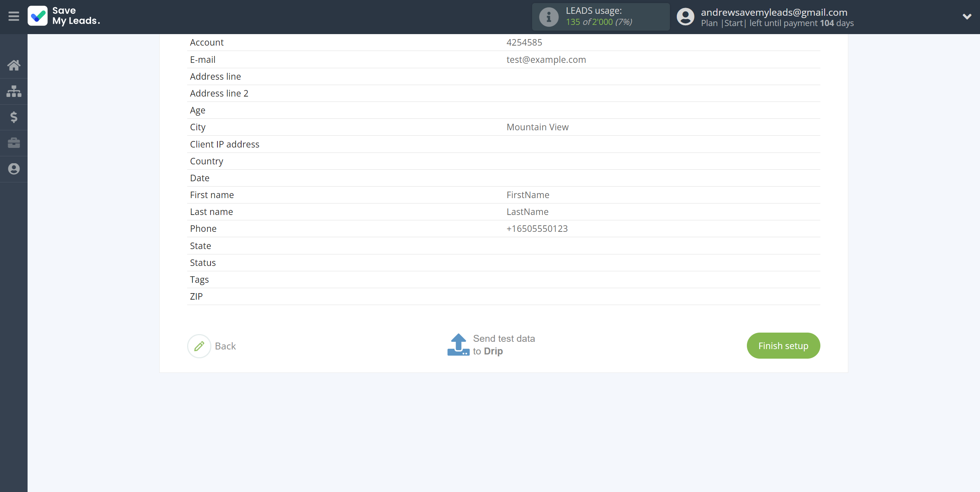Select the Account row label

point(207,42)
